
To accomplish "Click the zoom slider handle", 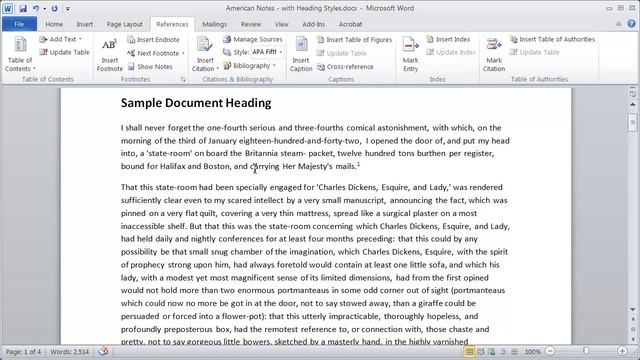I will (x=586, y=351).
